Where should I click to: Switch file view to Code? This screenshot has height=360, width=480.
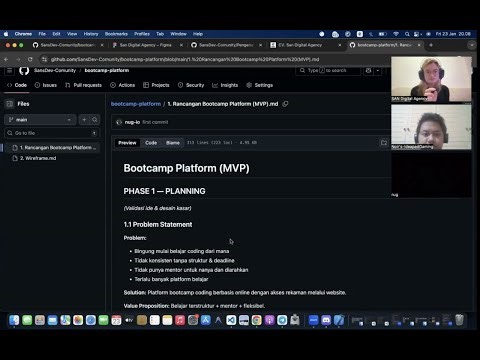[x=151, y=143]
